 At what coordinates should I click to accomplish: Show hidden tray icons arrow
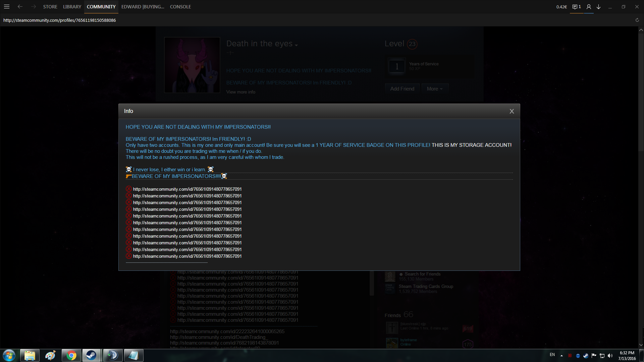click(561, 356)
